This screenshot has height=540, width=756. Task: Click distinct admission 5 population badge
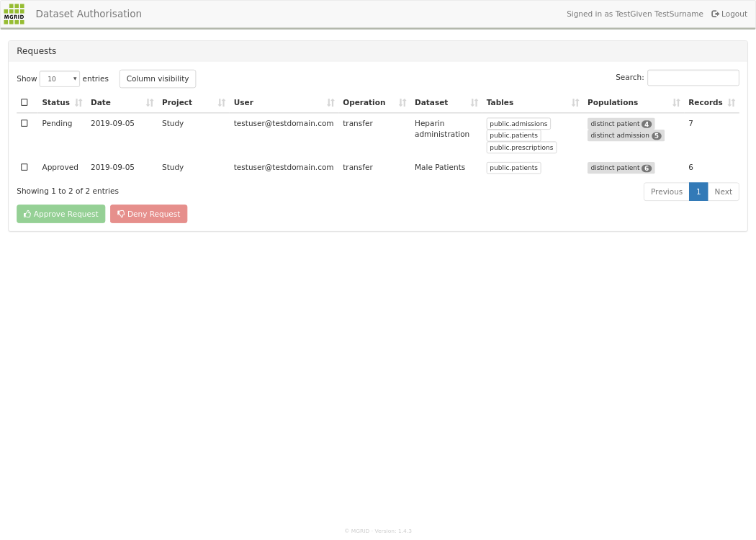coord(626,135)
